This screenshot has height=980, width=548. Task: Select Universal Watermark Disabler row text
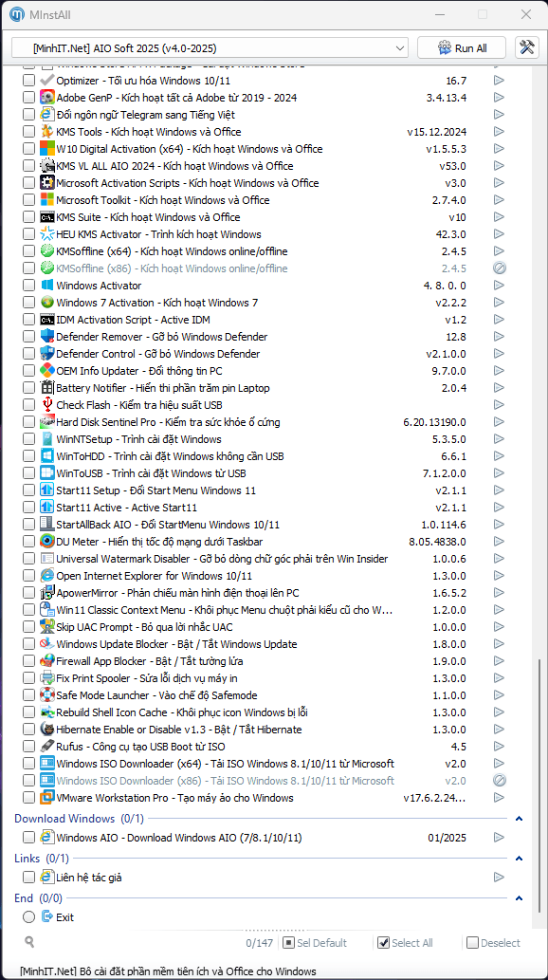pyautogui.click(x=222, y=559)
